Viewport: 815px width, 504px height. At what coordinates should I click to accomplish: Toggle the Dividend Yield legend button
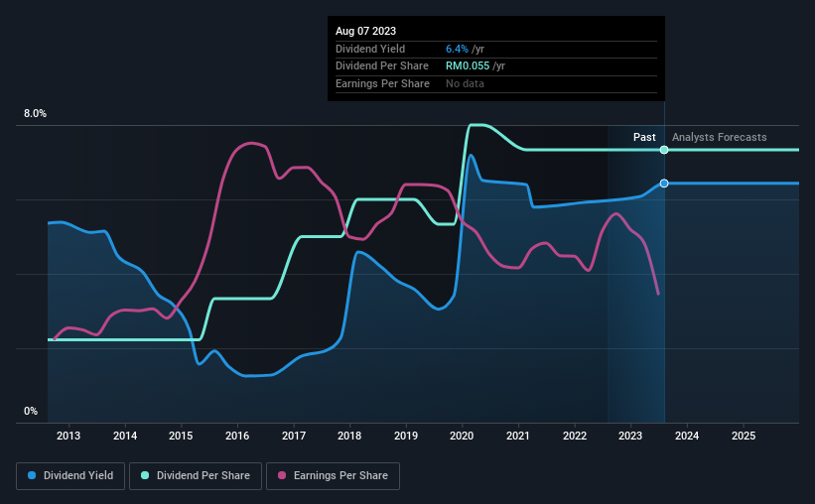[x=70, y=476]
